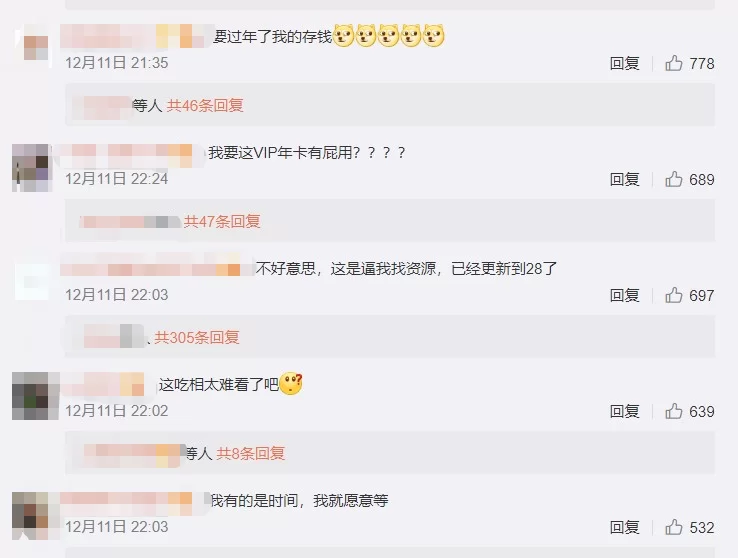The image size is (738, 558).
Task: Open avatar of the 22:24 commenter
Action: point(31,167)
